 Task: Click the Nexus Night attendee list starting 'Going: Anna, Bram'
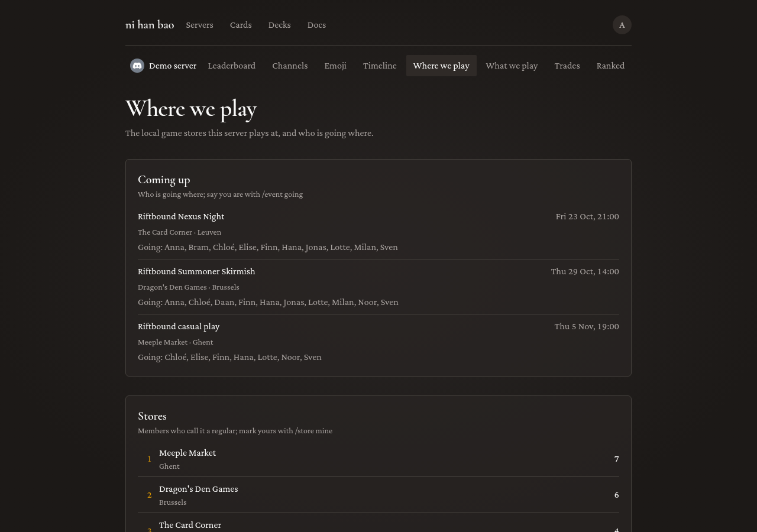(268, 247)
